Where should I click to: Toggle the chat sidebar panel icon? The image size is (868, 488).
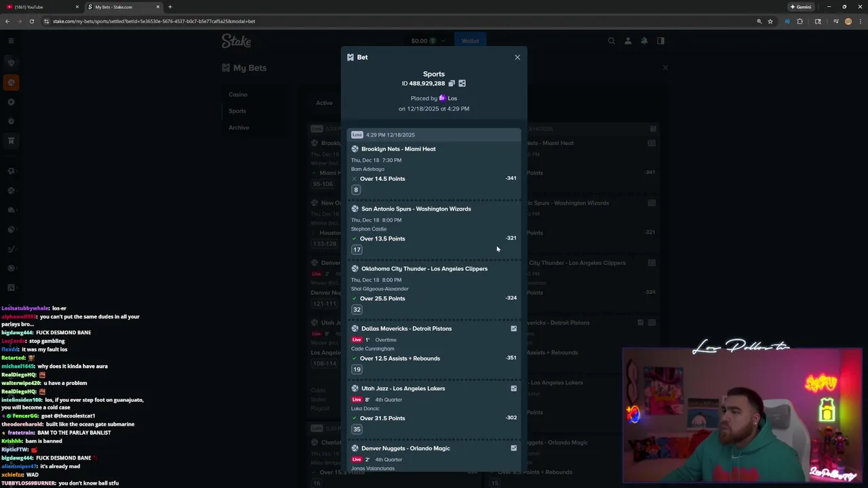pyautogui.click(x=660, y=41)
